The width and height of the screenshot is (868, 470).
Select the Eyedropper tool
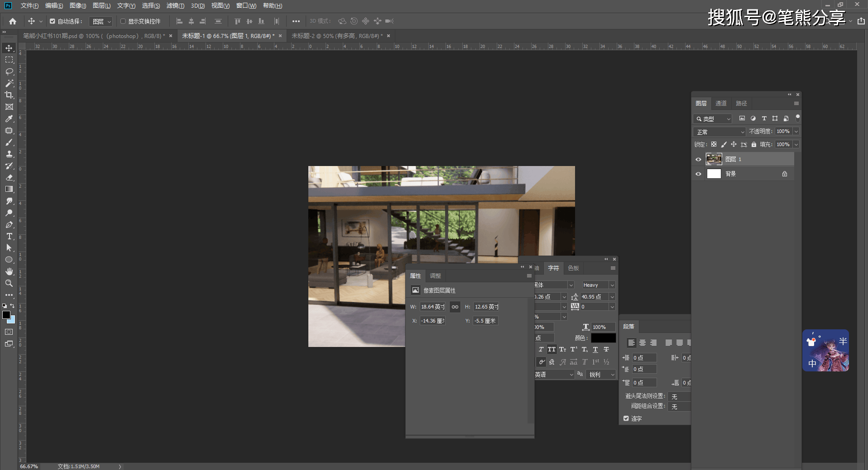9,119
